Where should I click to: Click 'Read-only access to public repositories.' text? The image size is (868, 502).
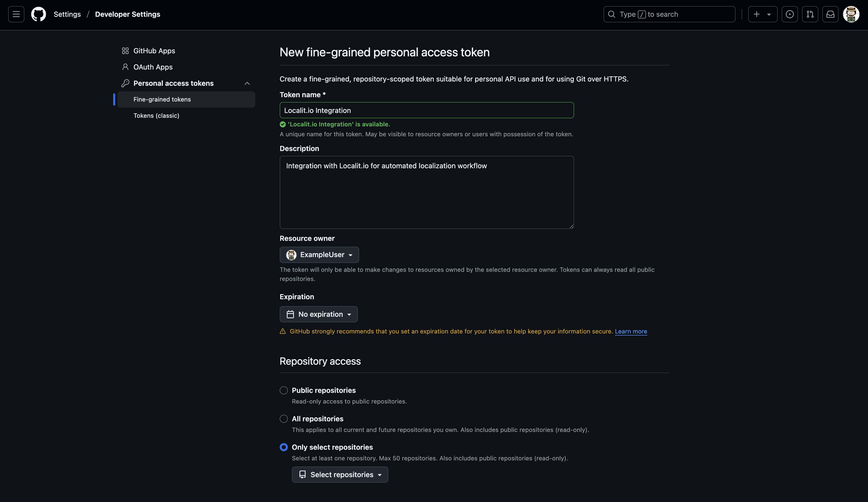coord(349,401)
